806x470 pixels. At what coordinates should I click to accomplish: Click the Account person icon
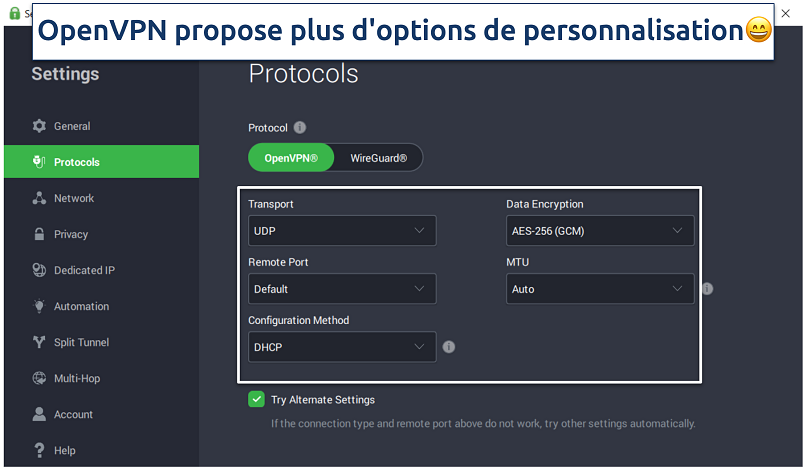(x=39, y=414)
